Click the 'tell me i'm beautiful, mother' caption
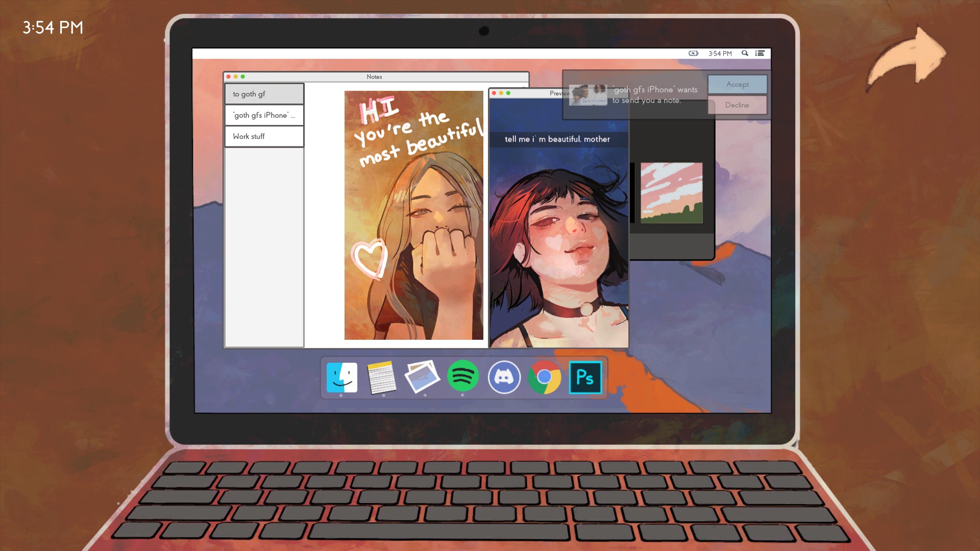This screenshot has width=980, height=551. click(x=557, y=139)
